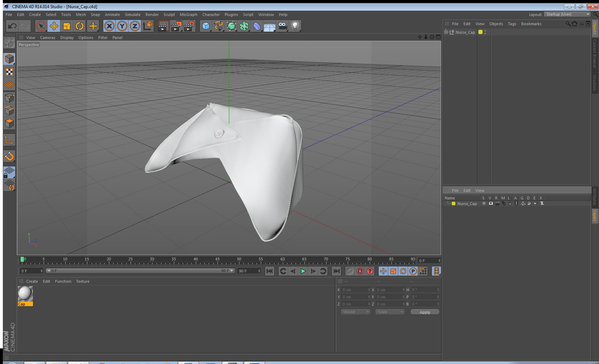Switch coordinate system icon
Viewport: 599px width, 364px height.
click(x=148, y=26)
